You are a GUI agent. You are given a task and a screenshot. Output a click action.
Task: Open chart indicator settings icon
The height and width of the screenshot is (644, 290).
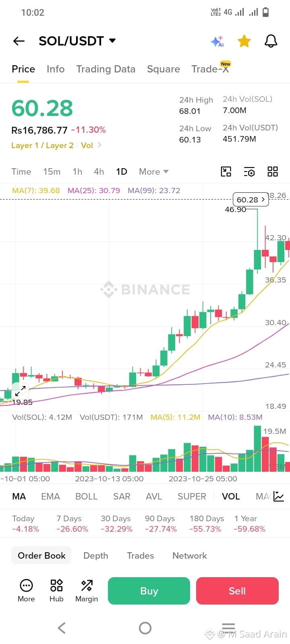[x=249, y=172]
